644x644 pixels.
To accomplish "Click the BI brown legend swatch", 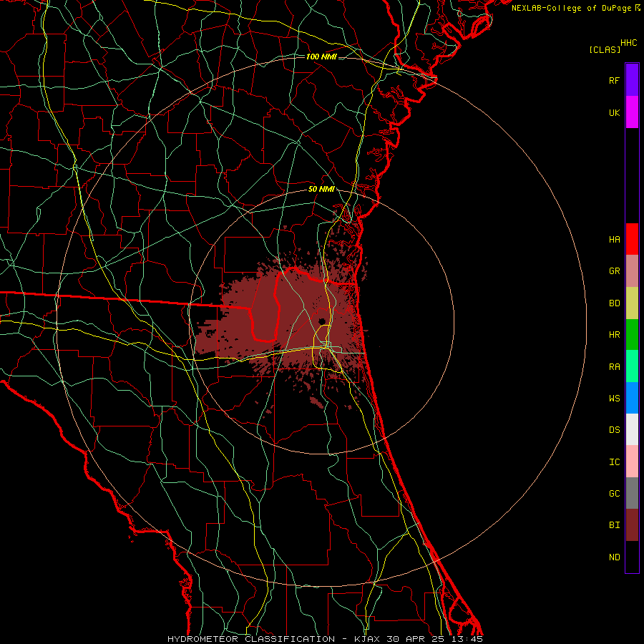I will pyautogui.click(x=632, y=525).
